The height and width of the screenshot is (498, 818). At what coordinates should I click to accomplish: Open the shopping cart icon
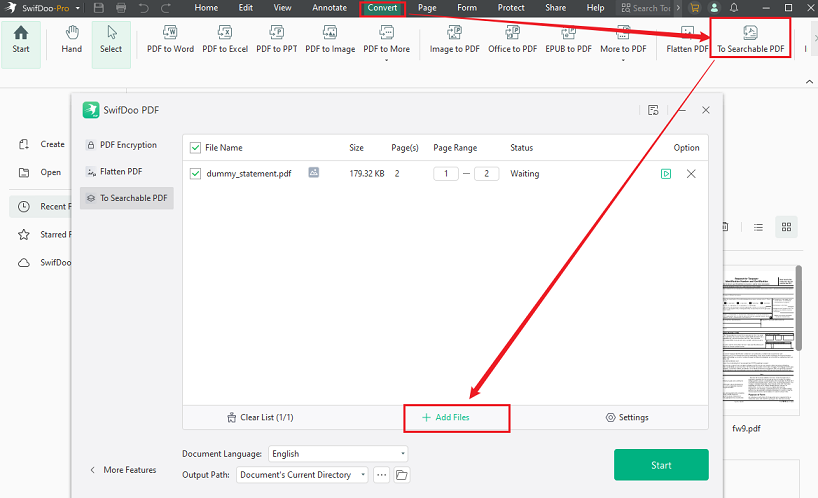tap(694, 8)
